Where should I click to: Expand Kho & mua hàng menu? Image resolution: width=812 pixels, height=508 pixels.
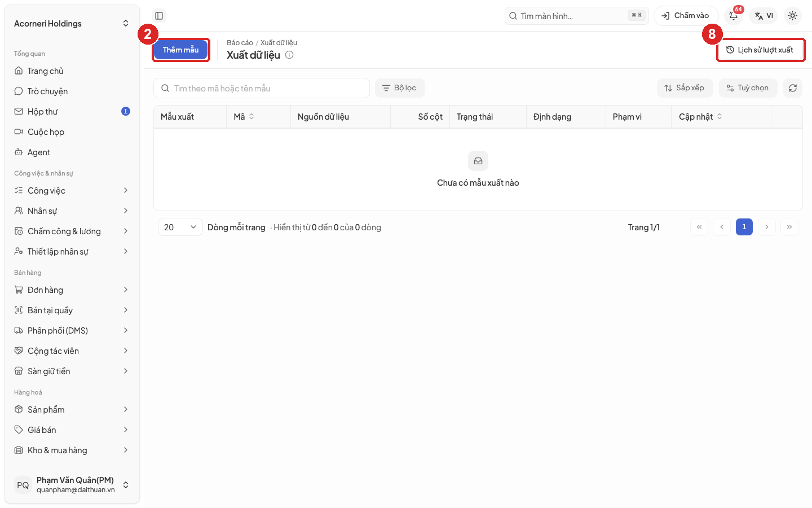pos(72,450)
